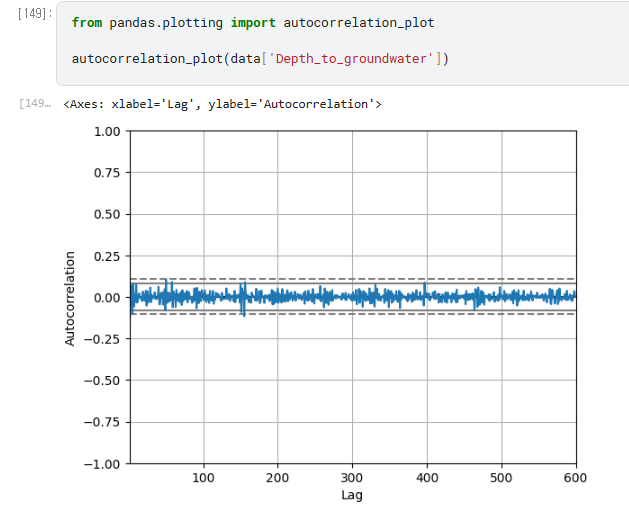Click the autocorrelation_plot(data call text
Image resolution: width=629 pixels, height=509 pixels.
click(x=166, y=59)
